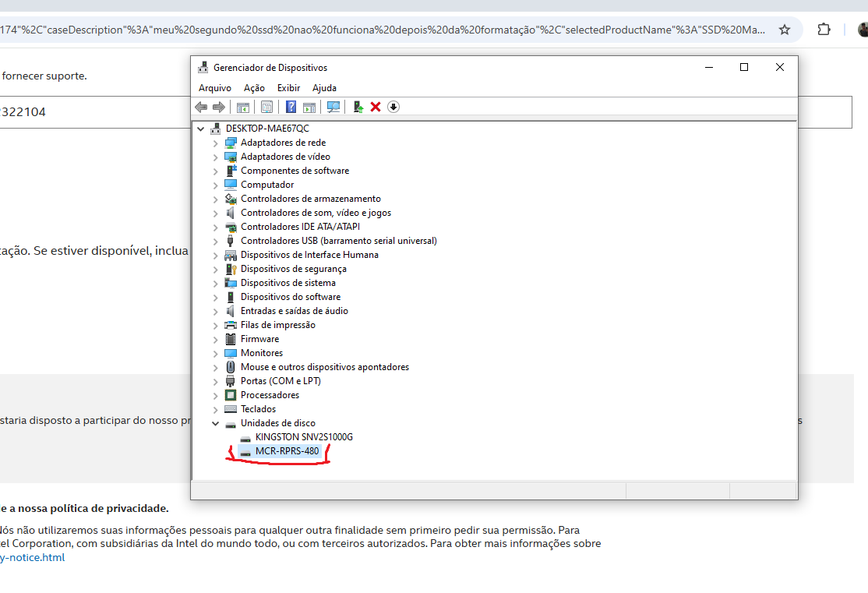Minimize the Gerenciador de Dispositivos window

coord(709,68)
